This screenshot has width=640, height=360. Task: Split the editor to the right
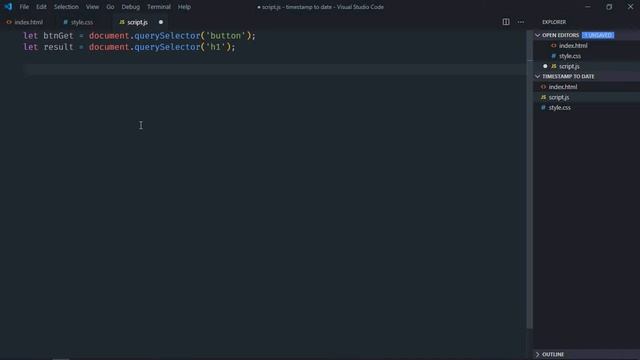pyautogui.click(x=506, y=22)
